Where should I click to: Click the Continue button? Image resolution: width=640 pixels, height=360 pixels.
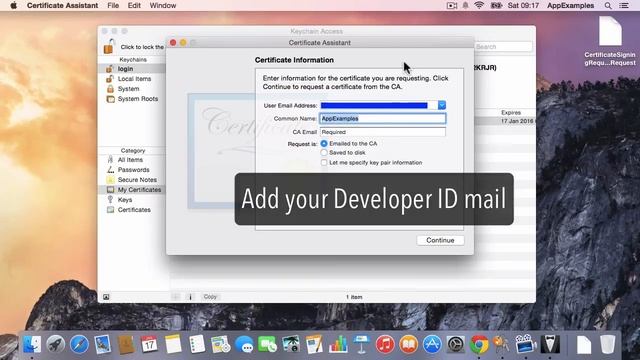tap(440, 240)
